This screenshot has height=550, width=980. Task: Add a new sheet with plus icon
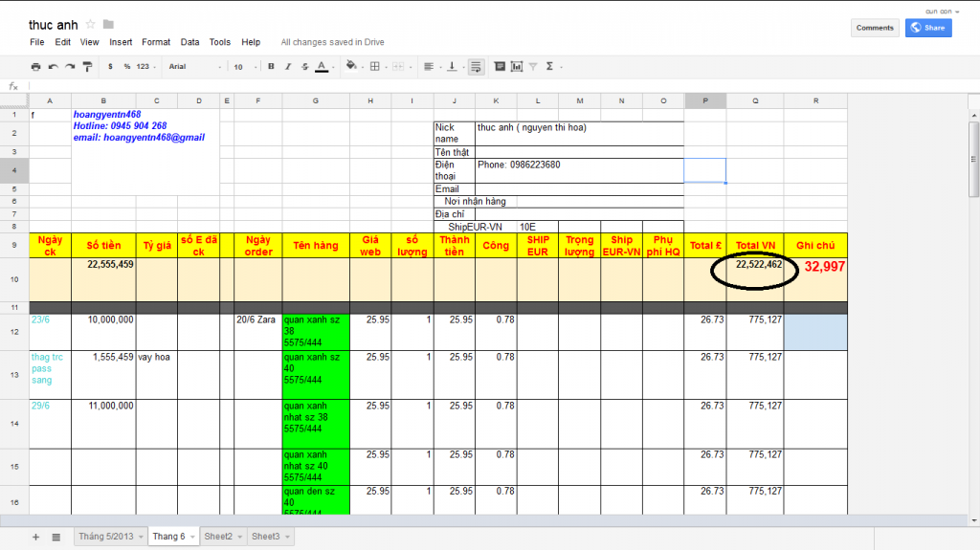coord(36,538)
